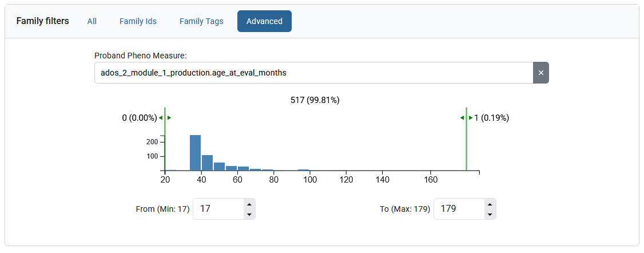Click right arrow on the minimum range slider
Image resolution: width=644 pixels, height=253 pixels.
169,118
